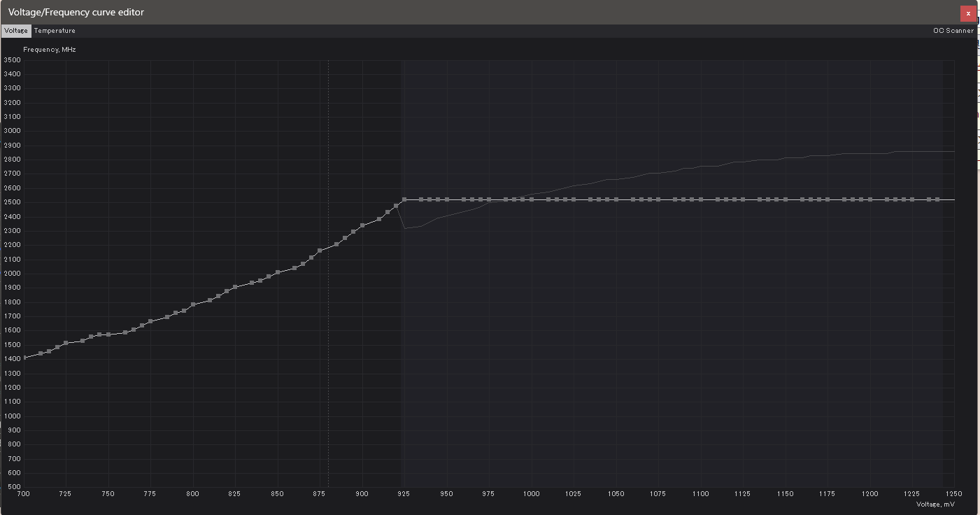Pick the curve point at 775 mV
Screen dimensions: 980x515
pos(150,321)
